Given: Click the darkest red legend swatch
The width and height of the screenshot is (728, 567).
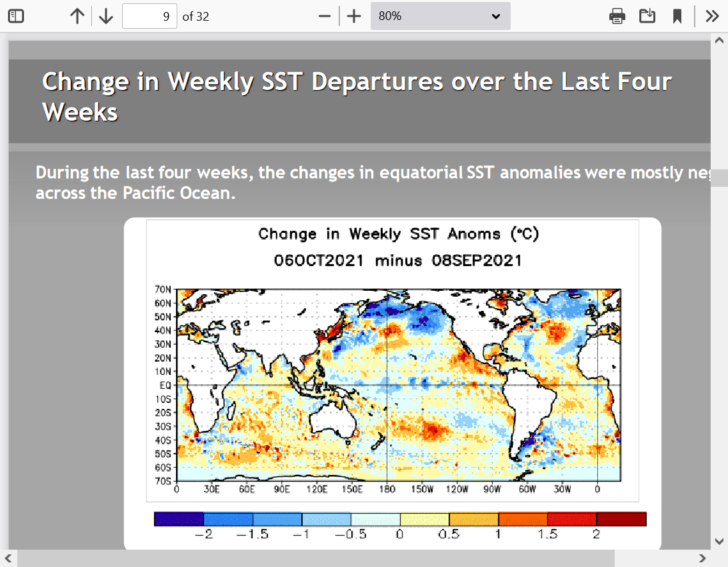Looking at the screenshot, I should pos(621,519).
